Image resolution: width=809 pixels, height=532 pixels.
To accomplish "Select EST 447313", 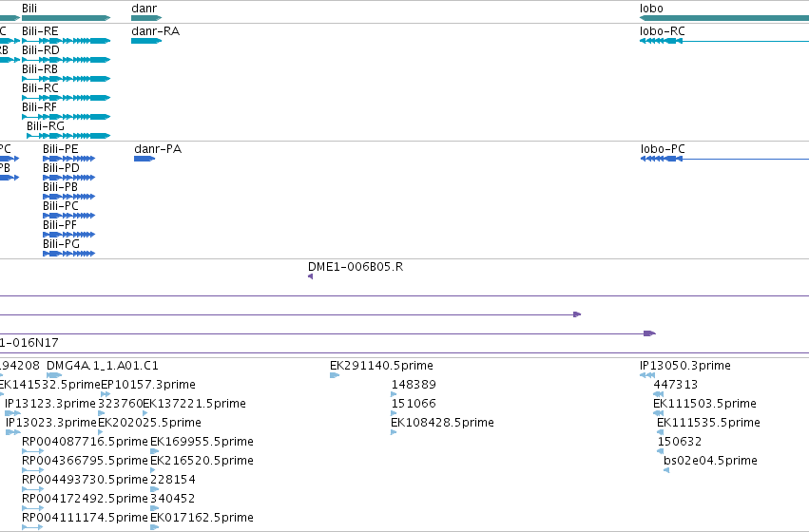I will [x=659, y=394].
